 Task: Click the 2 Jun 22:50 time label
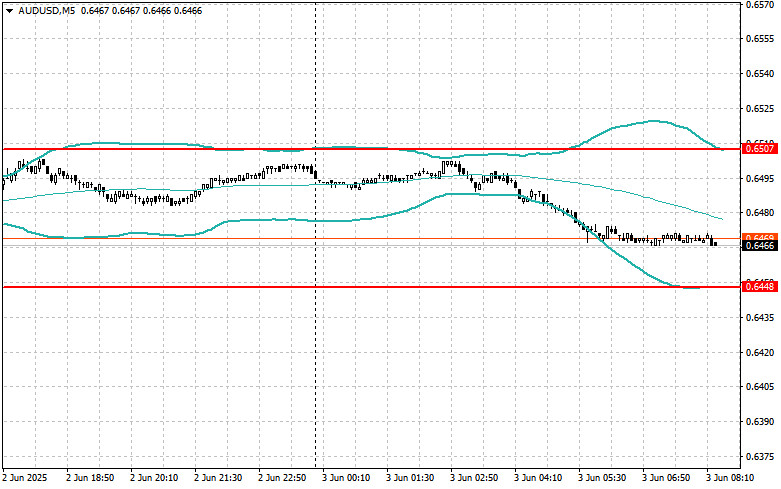(282, 478)
